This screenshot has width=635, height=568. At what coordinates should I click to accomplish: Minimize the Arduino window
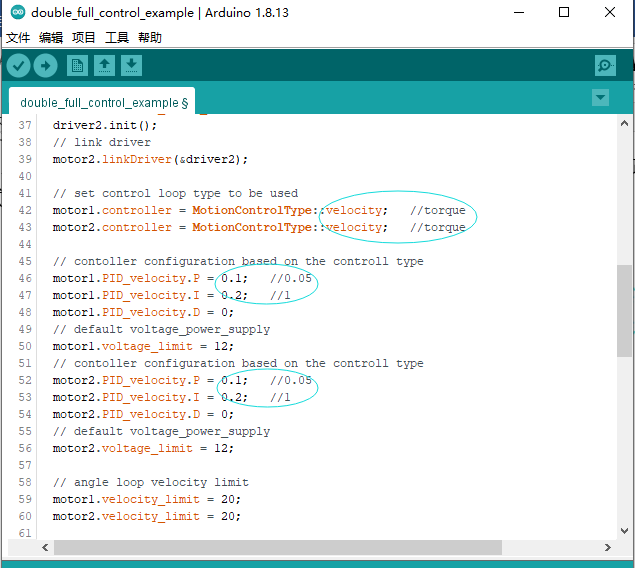(x=519, y=13)
